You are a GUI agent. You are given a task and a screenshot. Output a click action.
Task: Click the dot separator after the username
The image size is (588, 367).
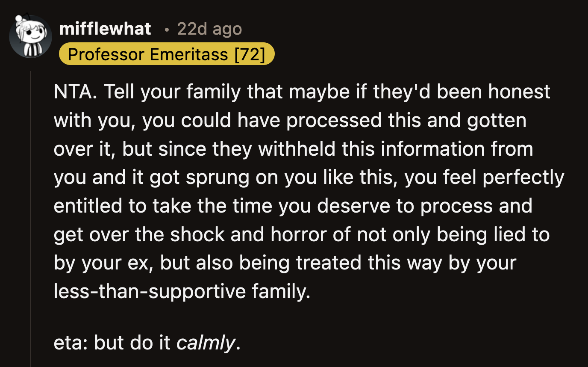pyautogui.click(x=166, y=30)
